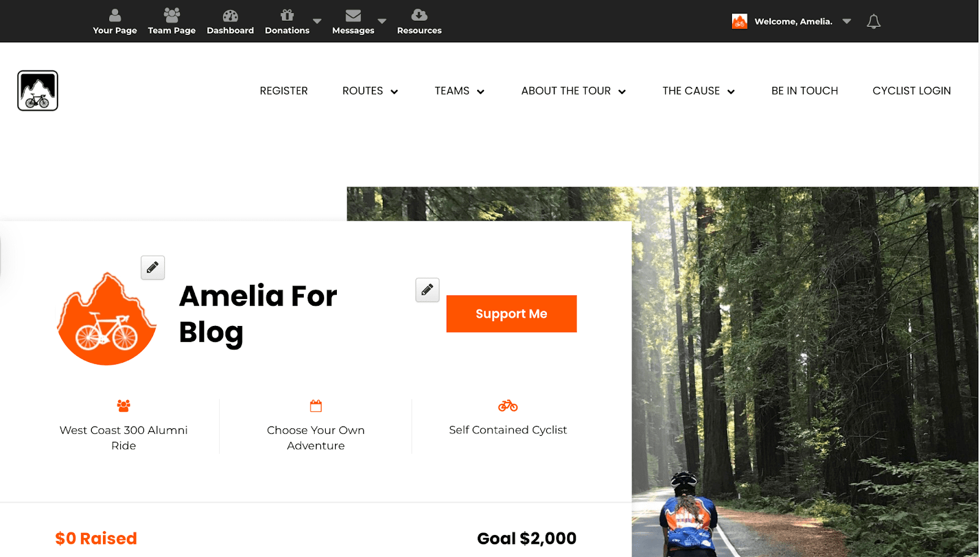
Task: Open Your Page from top bar
Action: (x=115, y=21)
